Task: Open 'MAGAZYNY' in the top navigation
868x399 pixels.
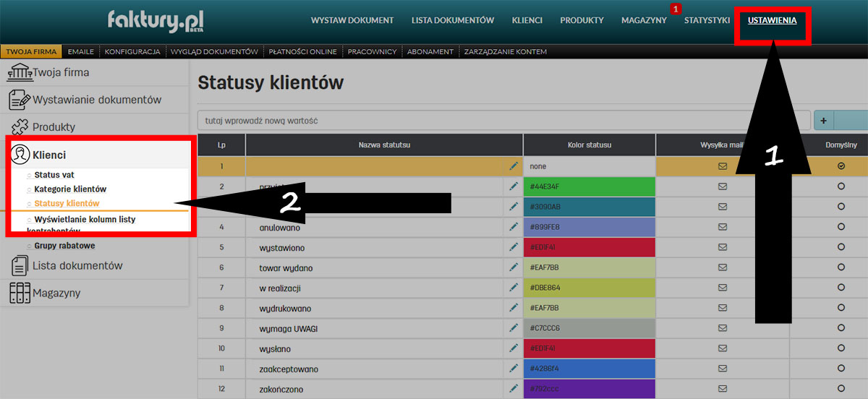Action: [x=644, y=20]
